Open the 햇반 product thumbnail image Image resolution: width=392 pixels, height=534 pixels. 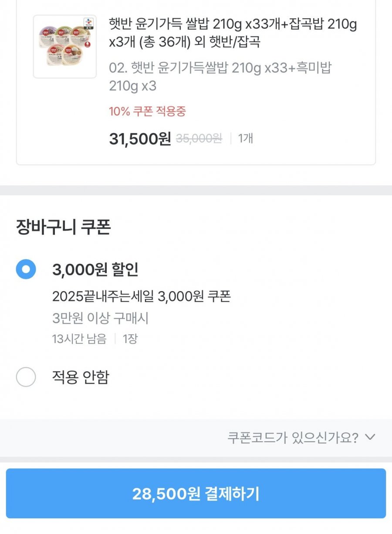(x=64, y=46)
